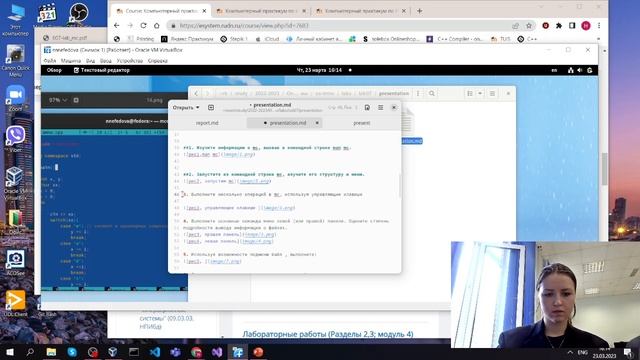The height and width of the screenshot is (360, 640).
Task: Open the file manager path options menu
Action: pyautogui.click(x=418, y=93)
